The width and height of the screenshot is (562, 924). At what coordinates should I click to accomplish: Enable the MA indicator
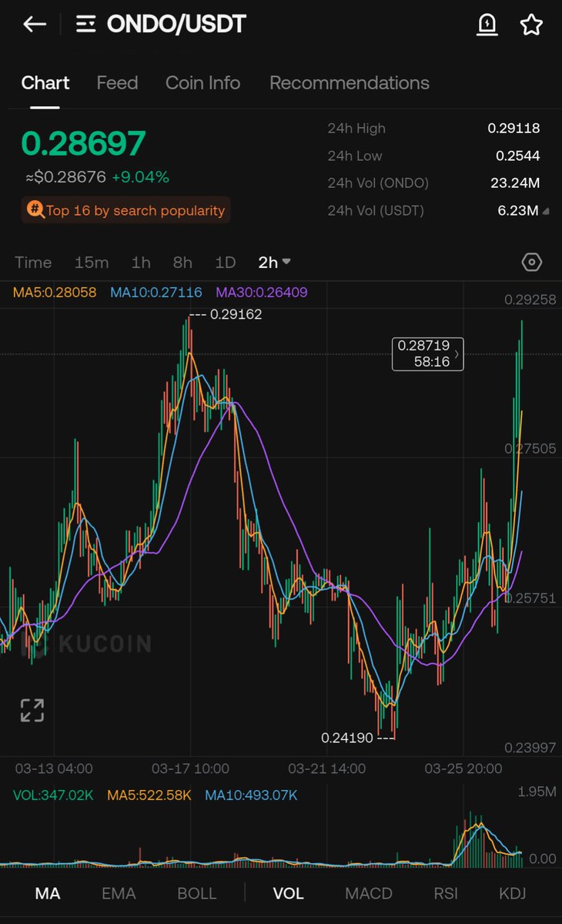(x=48, y=893)
